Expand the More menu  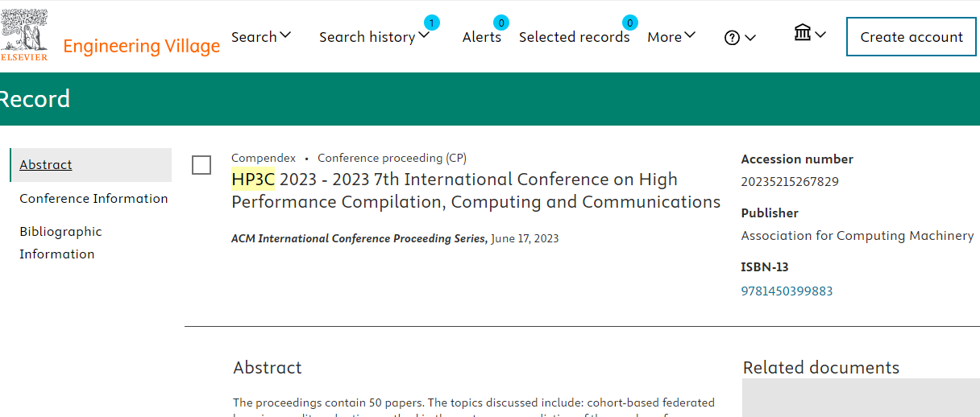point(671,36)
